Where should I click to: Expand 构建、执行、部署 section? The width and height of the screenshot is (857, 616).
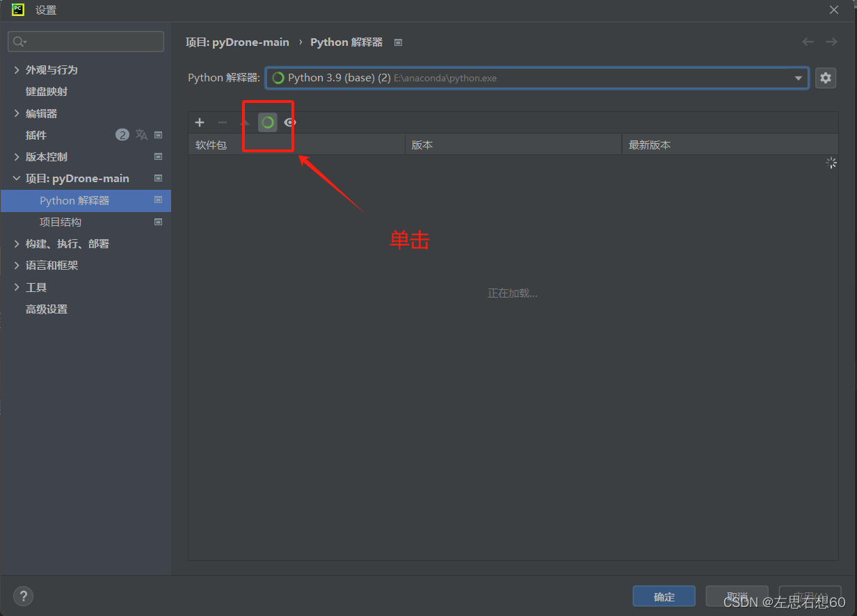[17, 244]
